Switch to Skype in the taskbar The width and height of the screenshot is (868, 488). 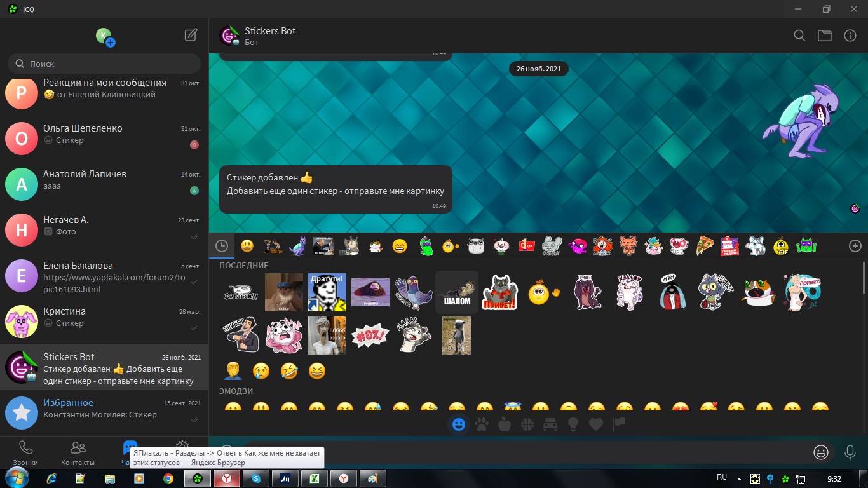click(x=256, y=478)
